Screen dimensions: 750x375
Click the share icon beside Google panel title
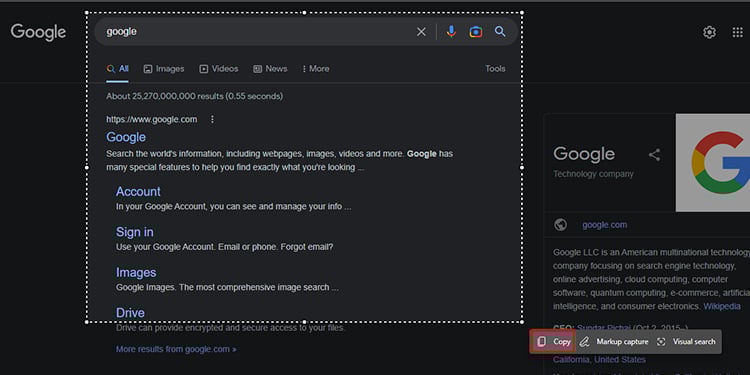pyautogui.click(x=654, y=154)
